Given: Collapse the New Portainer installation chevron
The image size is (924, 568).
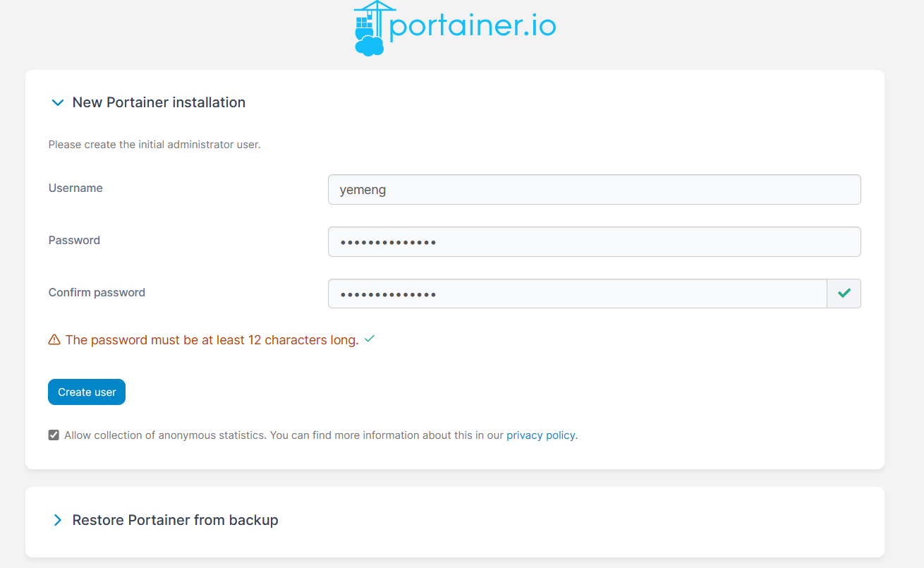Looking at the screenshot, I should [58, 103].
